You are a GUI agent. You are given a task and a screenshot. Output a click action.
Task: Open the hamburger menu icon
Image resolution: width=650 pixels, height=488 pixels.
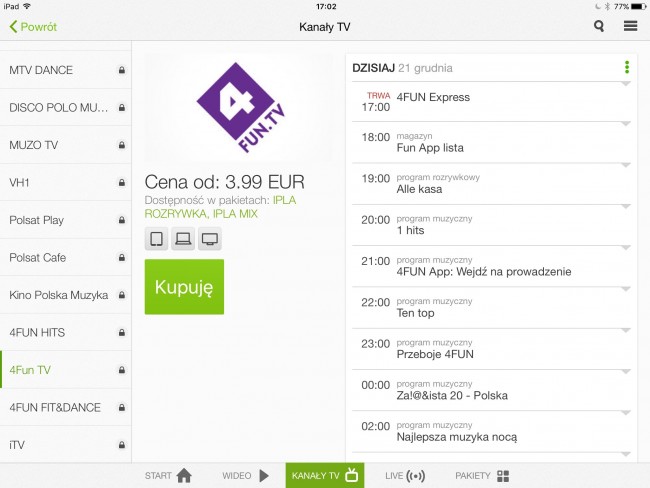pos(631,26)
